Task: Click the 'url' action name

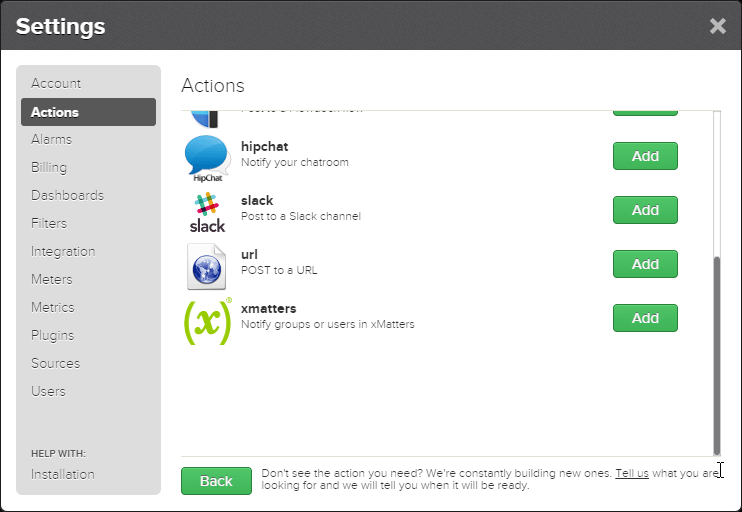Action: (x=249, y=255)
